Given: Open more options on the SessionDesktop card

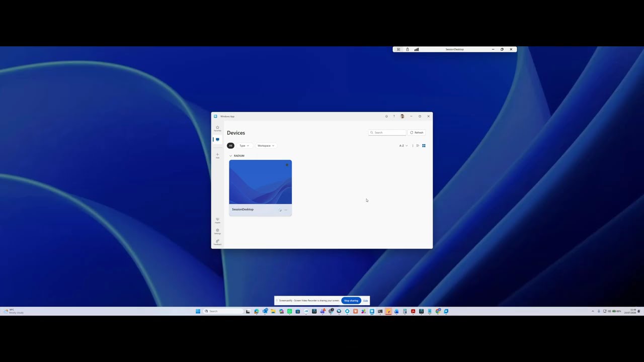Looking at the screenshot, I should [x=286, y=210].
